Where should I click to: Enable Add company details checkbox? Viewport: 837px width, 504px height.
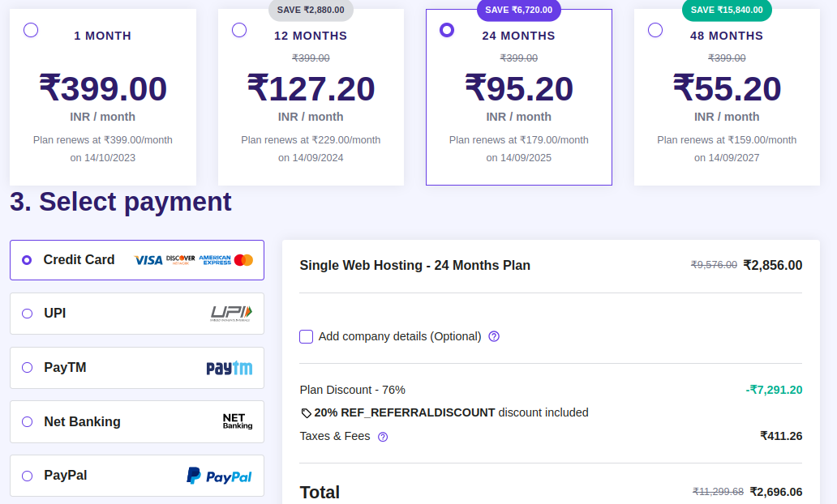306,336
